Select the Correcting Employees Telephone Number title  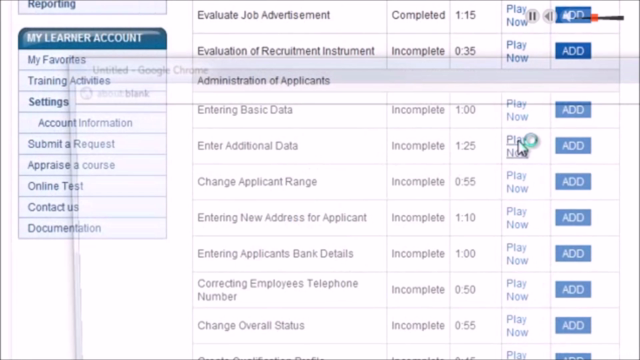click(278, 290)
